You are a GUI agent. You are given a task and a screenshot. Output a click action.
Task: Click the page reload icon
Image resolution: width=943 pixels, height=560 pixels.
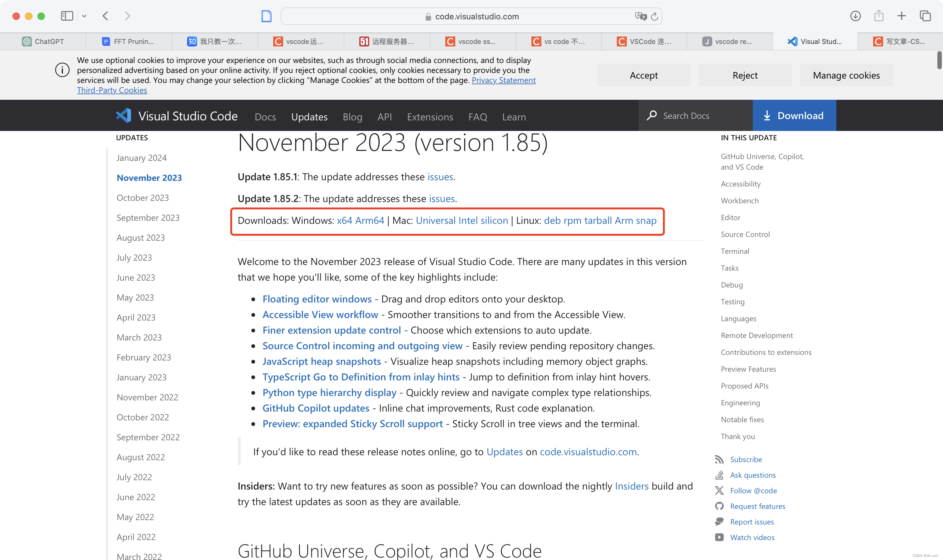pos(654,16)
